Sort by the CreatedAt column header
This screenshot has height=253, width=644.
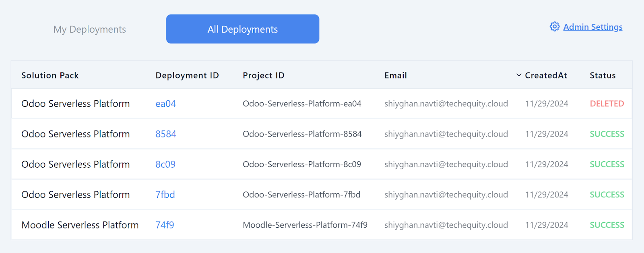click(x=546, y=75)
